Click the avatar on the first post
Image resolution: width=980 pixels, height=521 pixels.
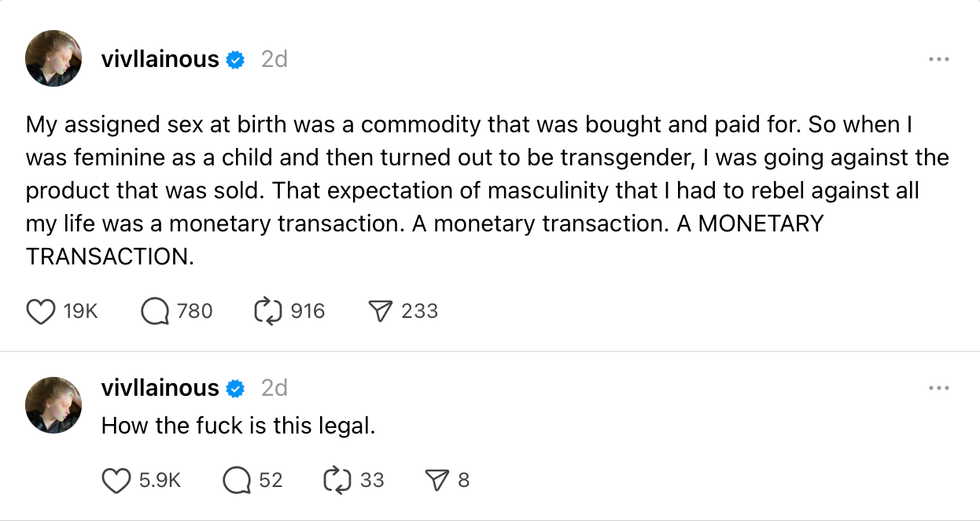[53, 59]
